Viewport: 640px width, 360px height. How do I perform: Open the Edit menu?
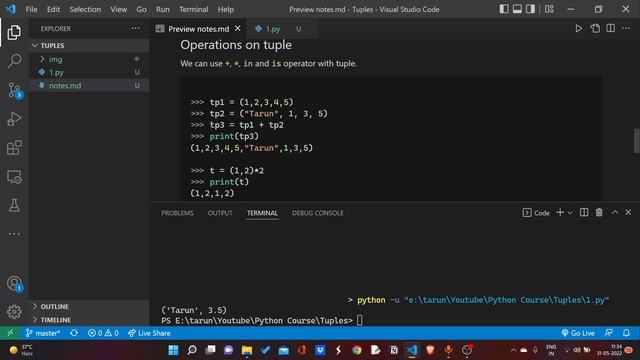coord(53,9)
